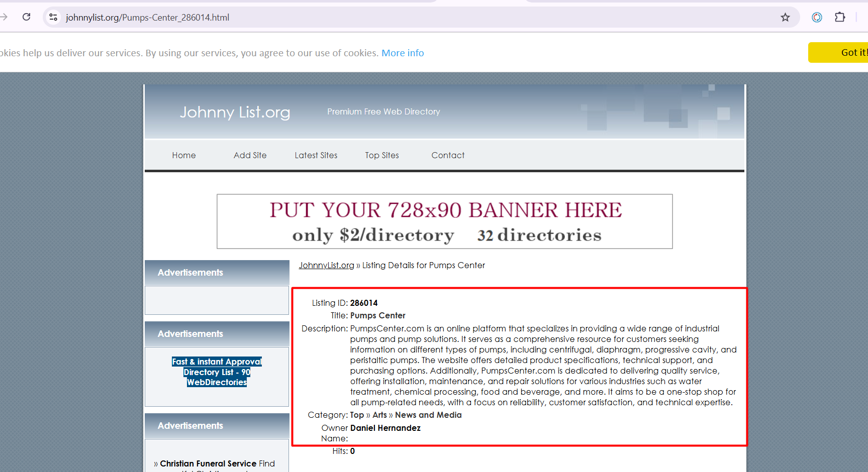This screenshot has width=868, height=472.
Task: Click the Johnny List.org site logo
Action: point(235,112)
